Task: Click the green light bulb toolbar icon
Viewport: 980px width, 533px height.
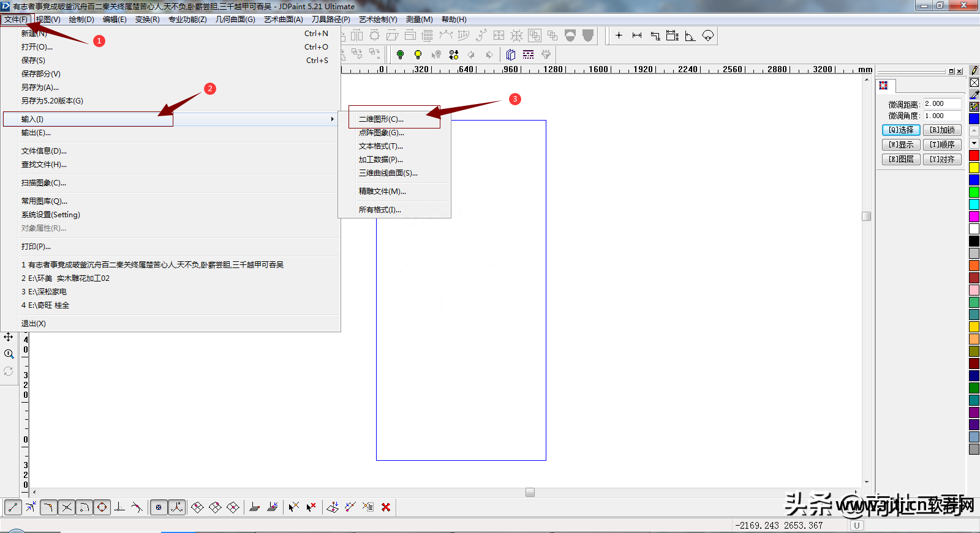Action: coord(400,54)
